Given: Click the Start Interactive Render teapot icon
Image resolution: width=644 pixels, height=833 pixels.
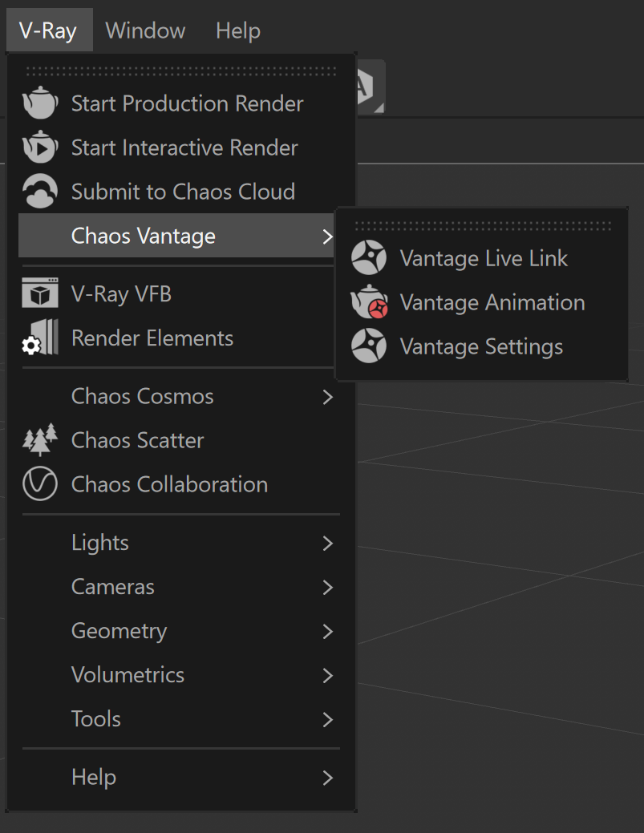Looking at the screenshot, I should 40,148.
